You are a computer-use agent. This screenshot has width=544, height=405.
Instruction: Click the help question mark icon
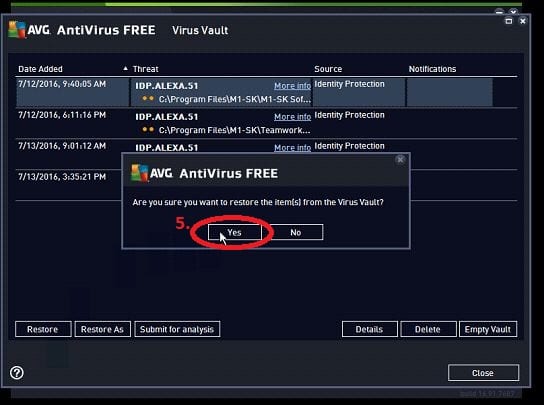(x=17, y=373)
